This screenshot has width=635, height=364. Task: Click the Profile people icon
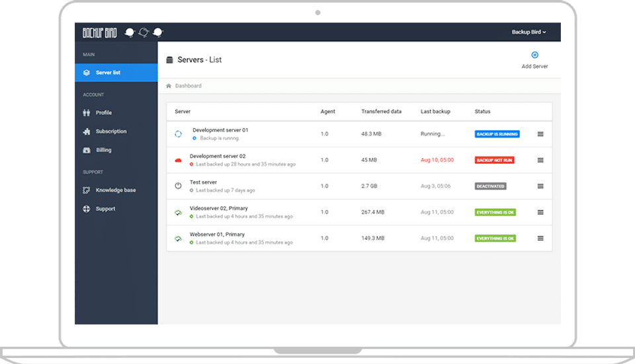click(x=86, y=112)
